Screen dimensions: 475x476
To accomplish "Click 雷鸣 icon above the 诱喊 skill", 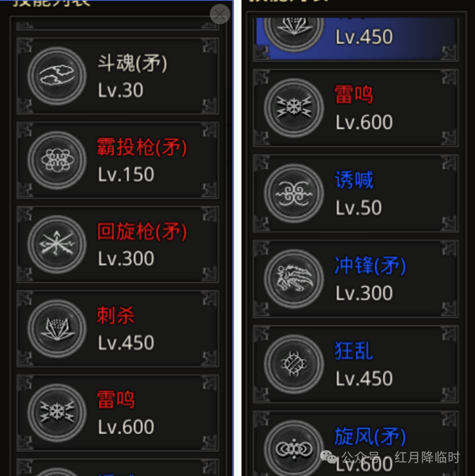I will (x=294, y=108).
